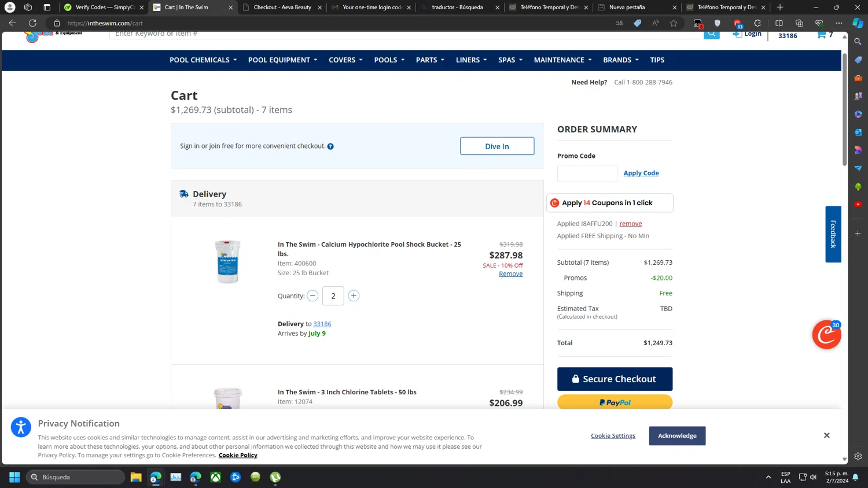
Task: Expand the Parts menu
Action: coord(430,60)
